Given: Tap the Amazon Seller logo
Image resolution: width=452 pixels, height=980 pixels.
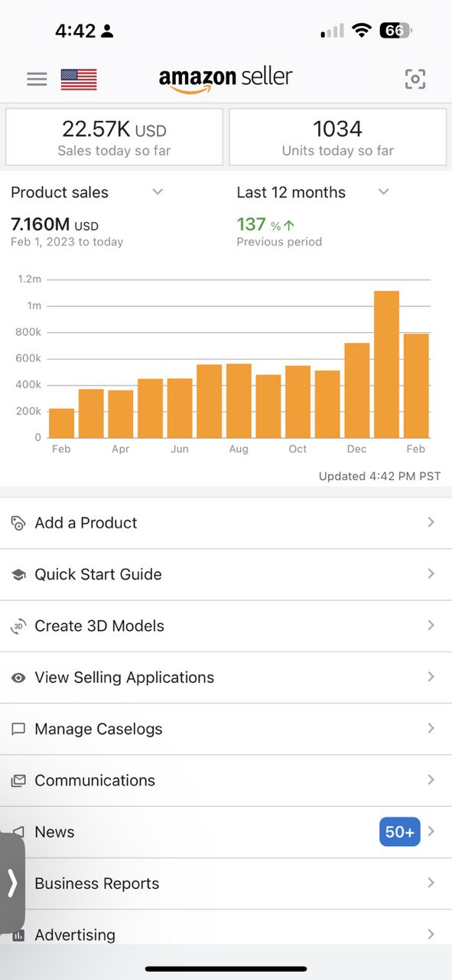Looking at the screenshot, I should coord(226,79).
